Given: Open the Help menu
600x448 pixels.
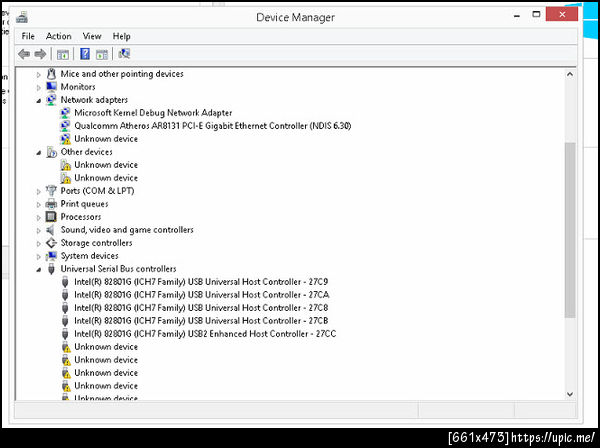Looking at the screenshot, I should 121,36.
